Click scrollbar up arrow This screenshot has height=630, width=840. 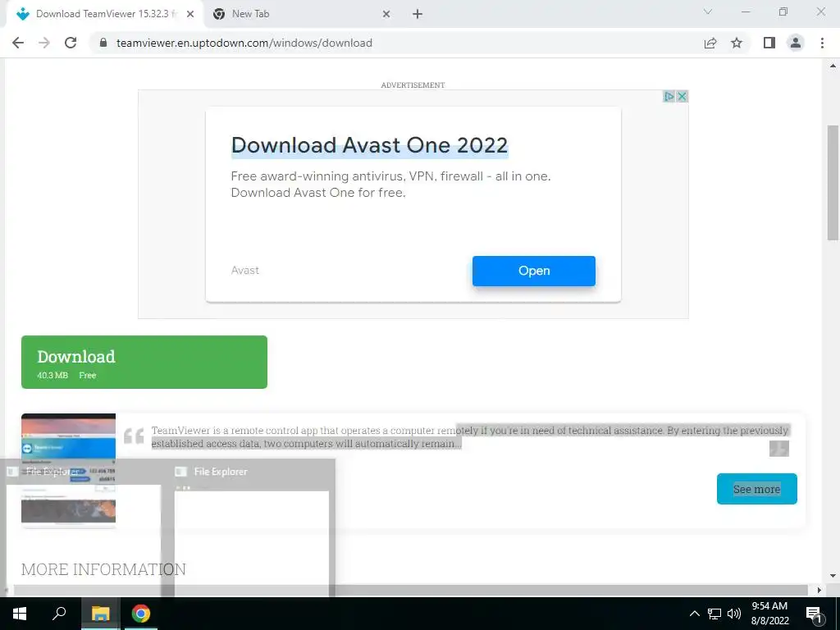tap(833, 66)
